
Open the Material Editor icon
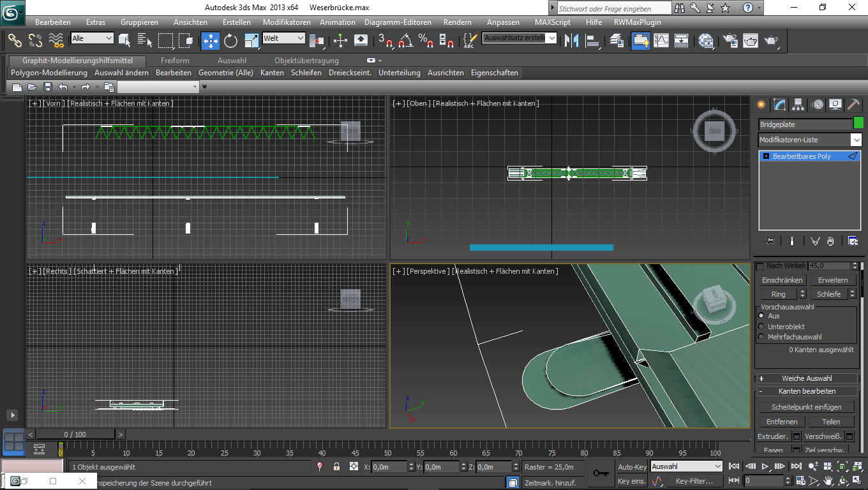tap(706, 41)
